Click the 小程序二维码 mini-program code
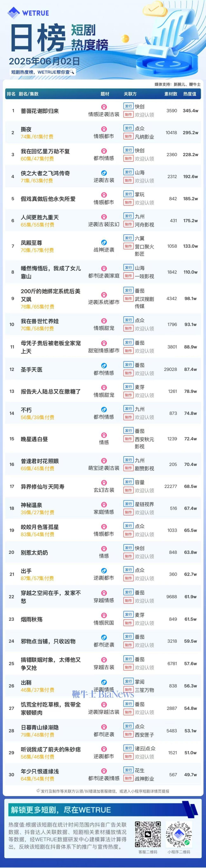 click(179, 834)
